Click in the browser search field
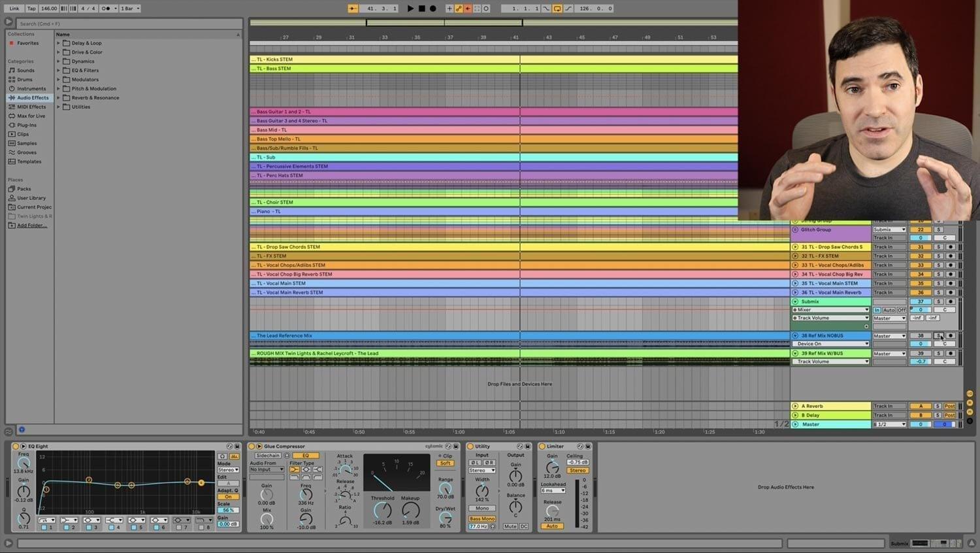Image resolution: width=980 pixels, height=553 pixels. 129,24
